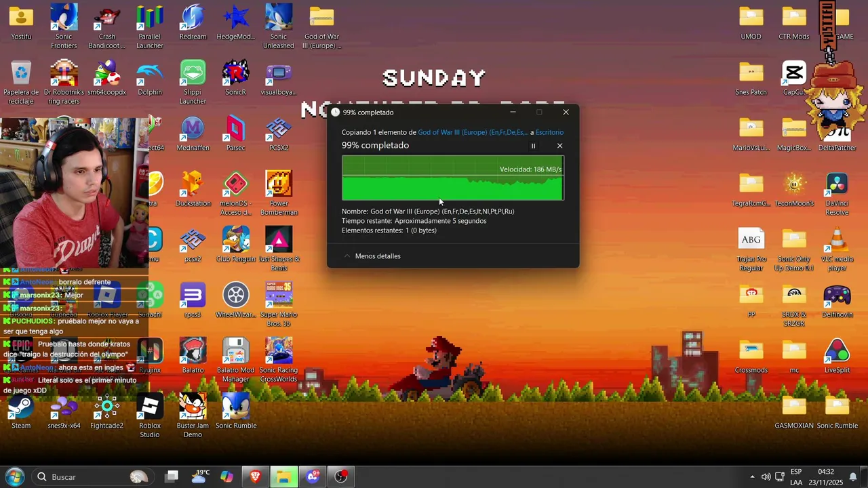The image size is (868, 488).
Task: Open the Balatro game icon
Action: 193,357
